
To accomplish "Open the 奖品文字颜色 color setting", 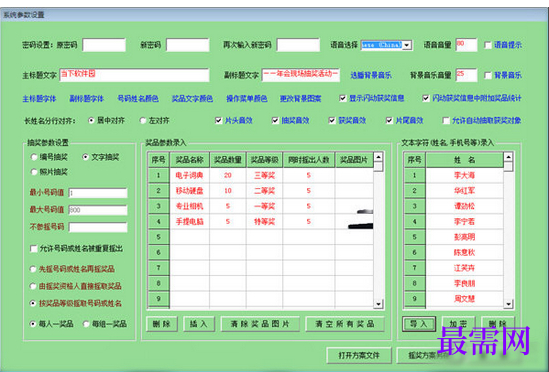I will pyautogui.click(x=192, y=99).
